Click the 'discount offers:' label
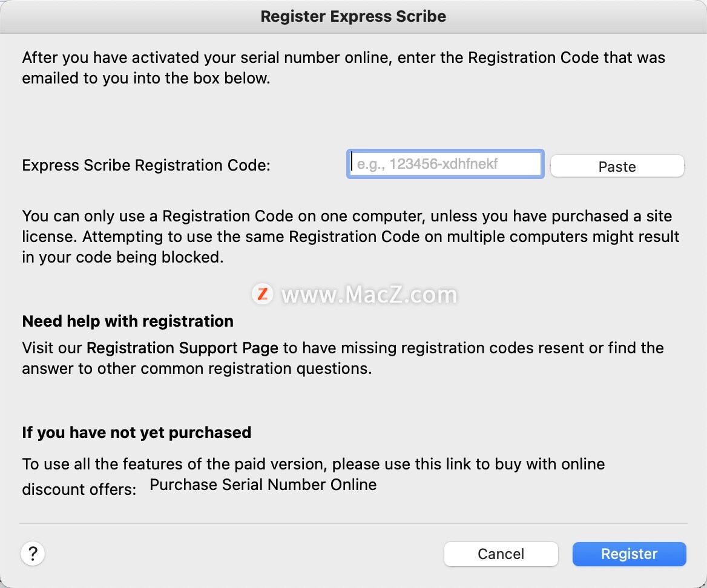This screenshot has height=588, width=707. (x=79, y=489)
